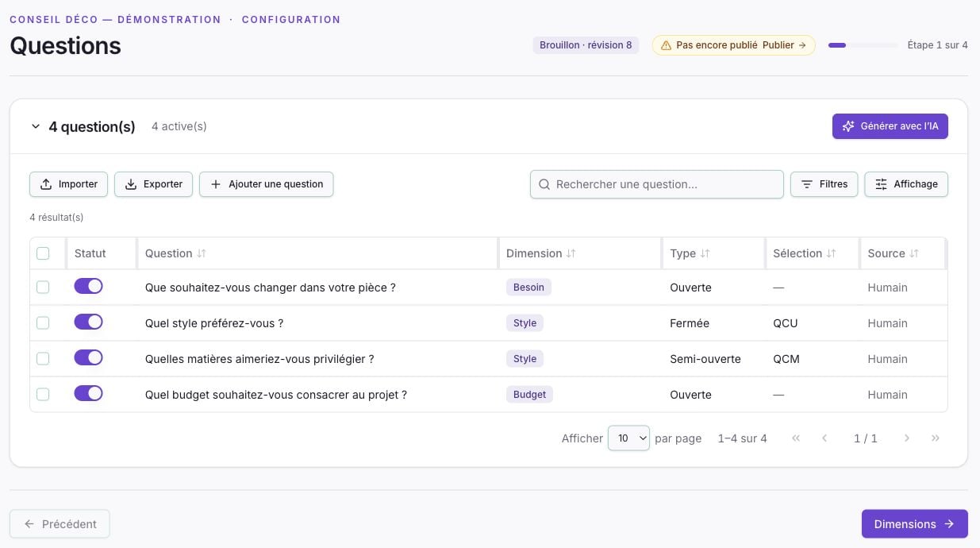980x548 pixels.
Task: Click the Précédent button
Action: [60, 524]
